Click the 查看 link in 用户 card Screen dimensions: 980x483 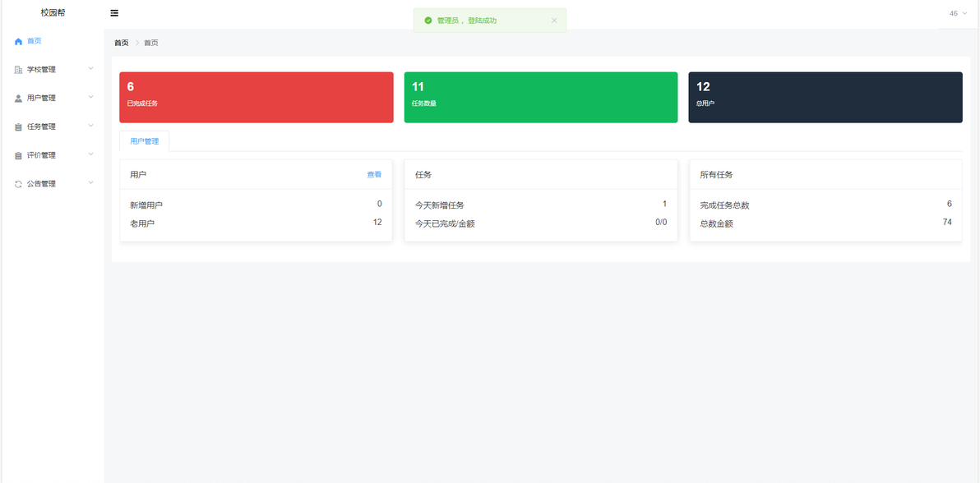click(x=374, y=175)
